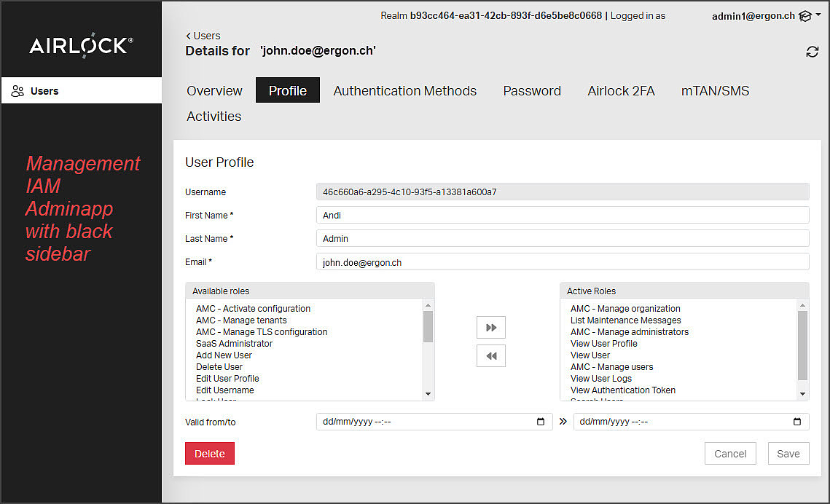Screen dimensions: 830x504
Task: Click the Save button
Action: tap(788, 454)
